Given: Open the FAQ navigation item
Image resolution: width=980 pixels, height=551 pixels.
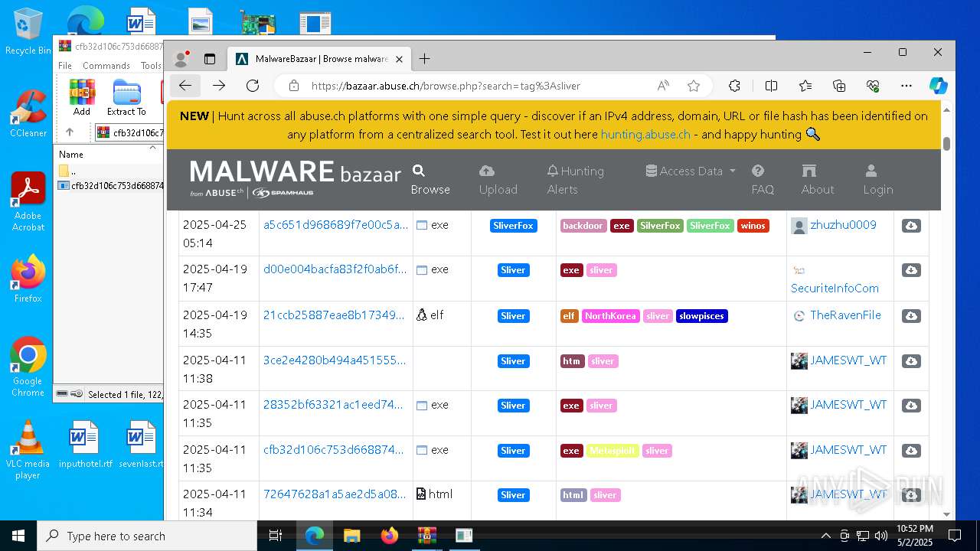Looking at the screenshot, I should [x=763, y=180].
